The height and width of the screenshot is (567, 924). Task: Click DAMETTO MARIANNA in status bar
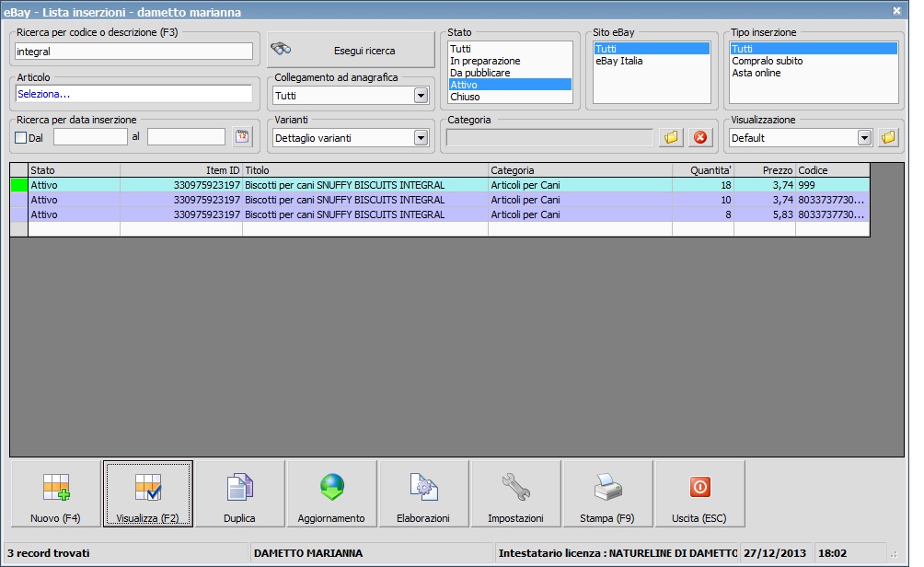click(308, 553)
